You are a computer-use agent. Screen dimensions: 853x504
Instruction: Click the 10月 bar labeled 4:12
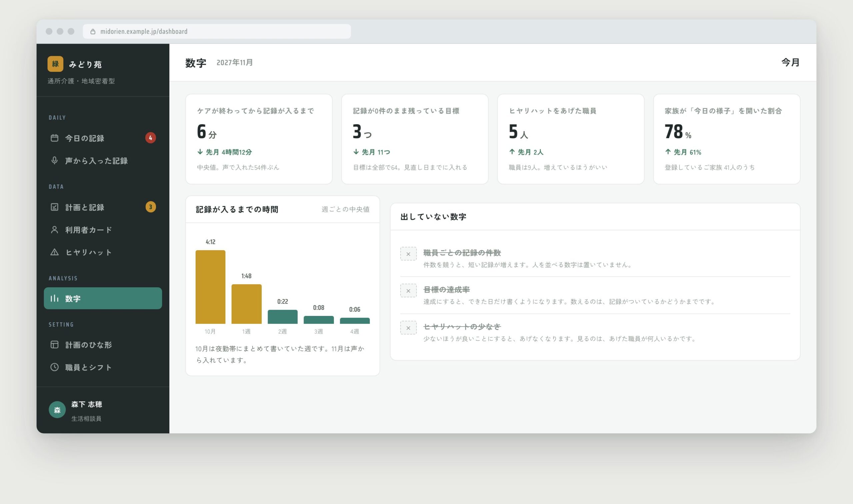(x=210, y=287)
